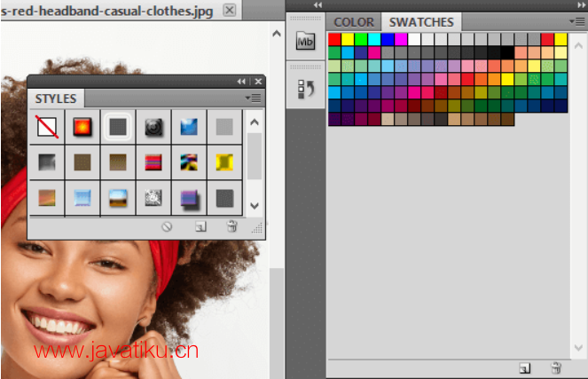Image resolution: width=588 pixels, height=379 pixels.
Task: Close the red-headband image document tab
Action: coord(229,10)
